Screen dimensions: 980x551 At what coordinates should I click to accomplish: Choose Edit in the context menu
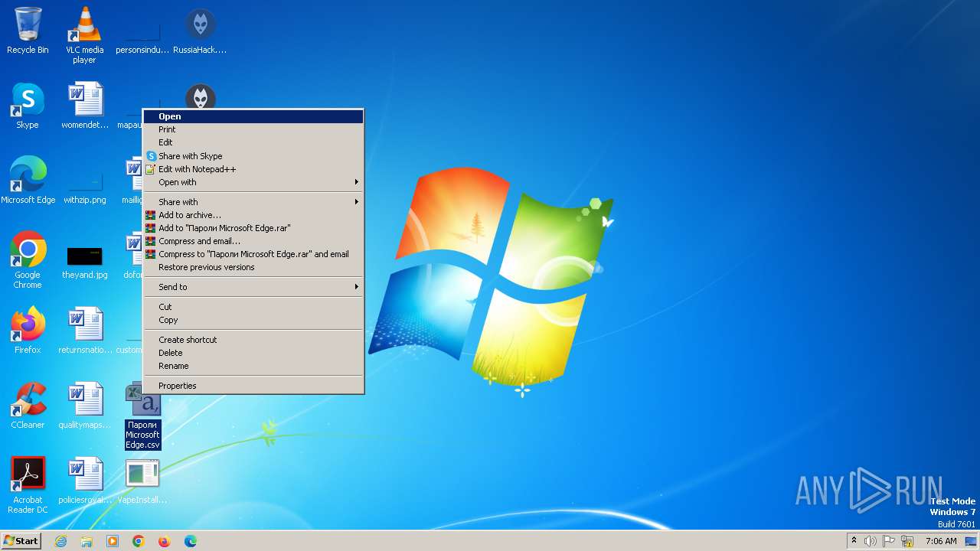(x=253, y=142)
